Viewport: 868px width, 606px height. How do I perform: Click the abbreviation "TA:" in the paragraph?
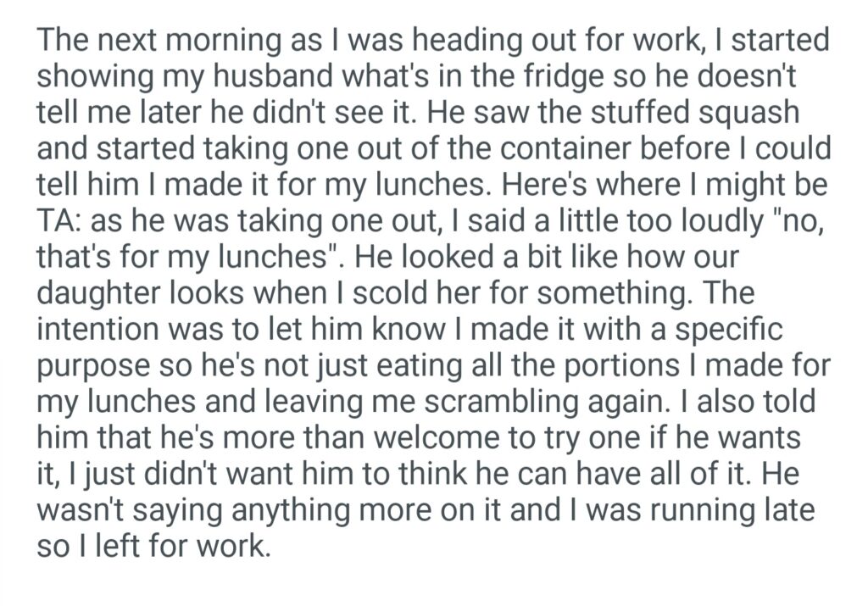(x=58, y=222)
